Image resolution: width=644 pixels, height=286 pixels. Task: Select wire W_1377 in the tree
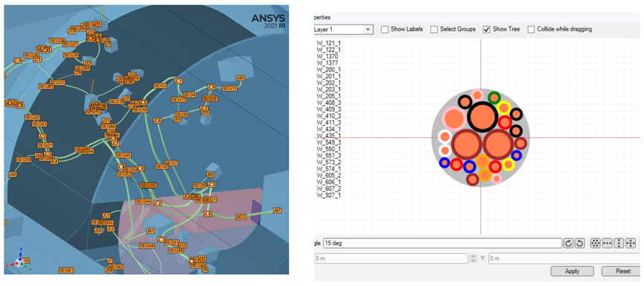click(328, 63)
